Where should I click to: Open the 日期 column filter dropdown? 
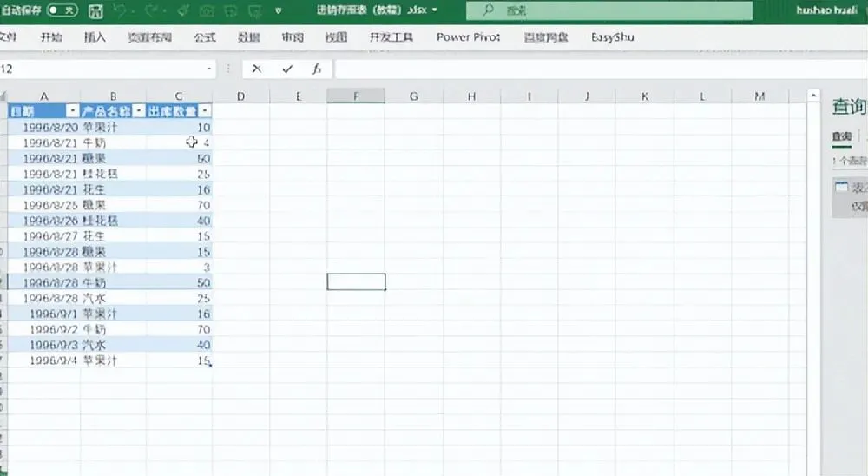[x=72, y=111]
